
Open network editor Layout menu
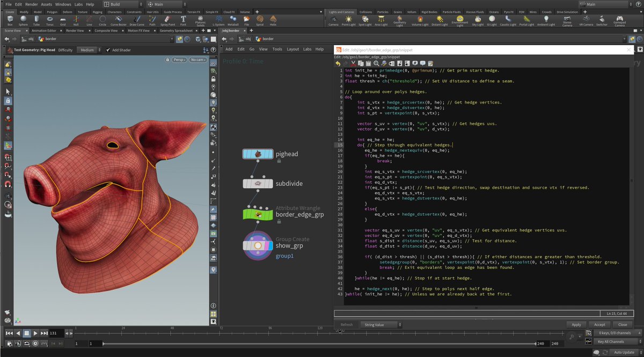[x=292, y=49]
